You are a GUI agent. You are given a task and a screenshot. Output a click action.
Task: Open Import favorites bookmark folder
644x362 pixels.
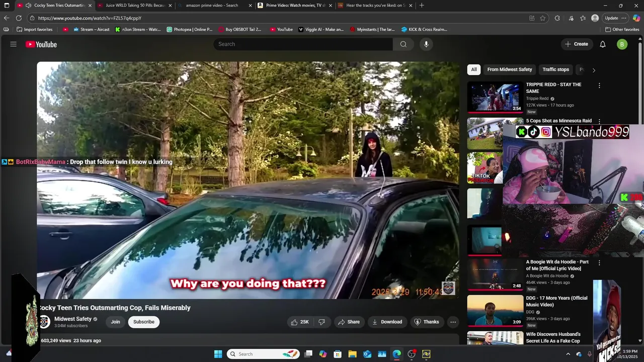(x=34, y=30)
